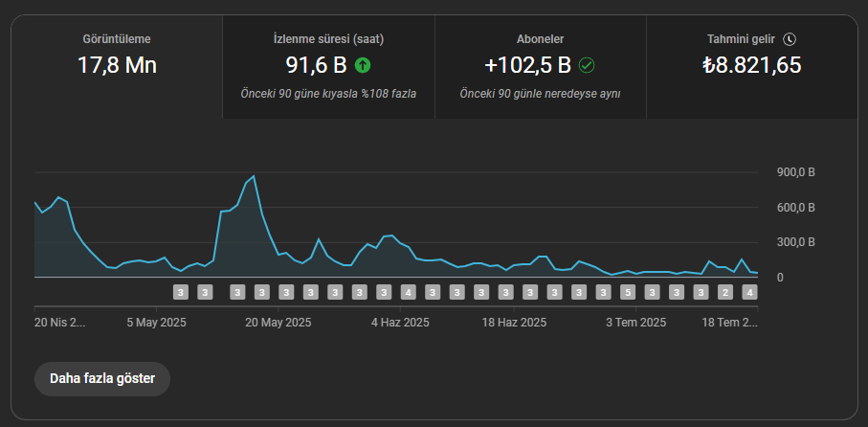Click the highest chart peak before 20 May

(254, 176)
